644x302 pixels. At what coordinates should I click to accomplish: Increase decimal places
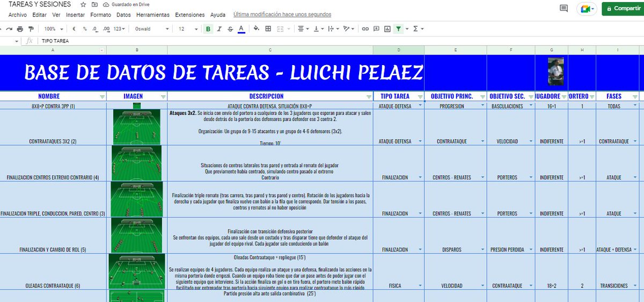coord(106,28)
